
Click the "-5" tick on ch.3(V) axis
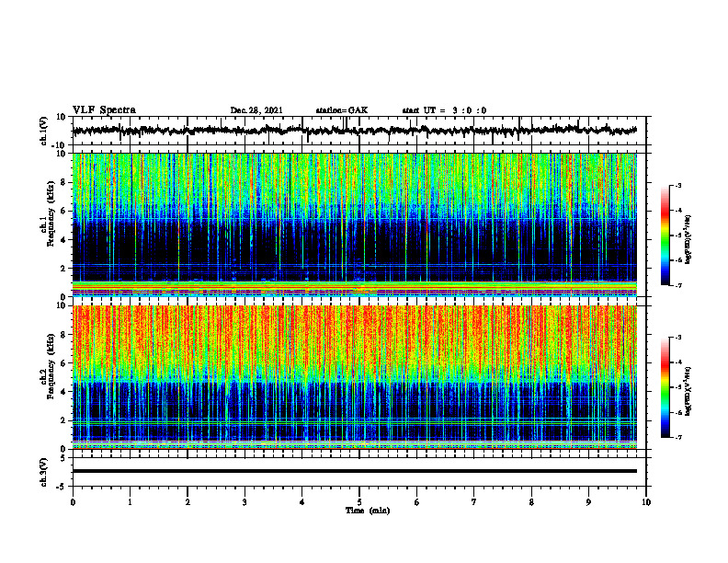(62, 487)
